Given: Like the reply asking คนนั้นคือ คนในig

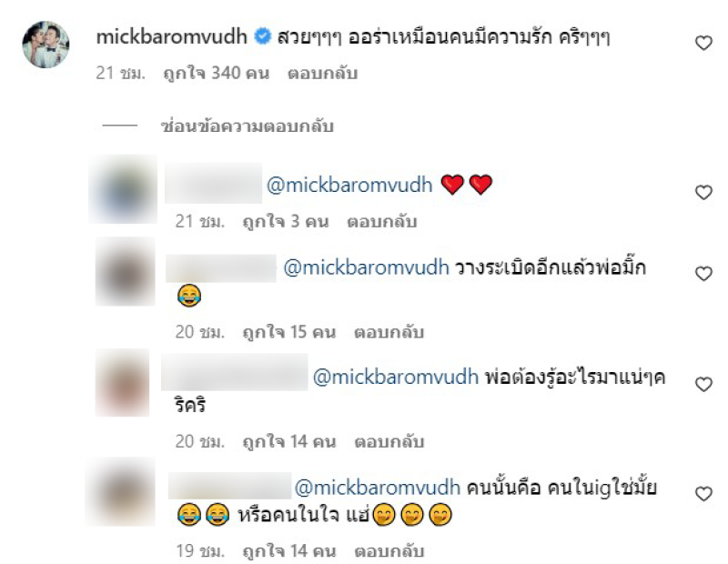Looking at the screenshot, I should coord(703,493).
